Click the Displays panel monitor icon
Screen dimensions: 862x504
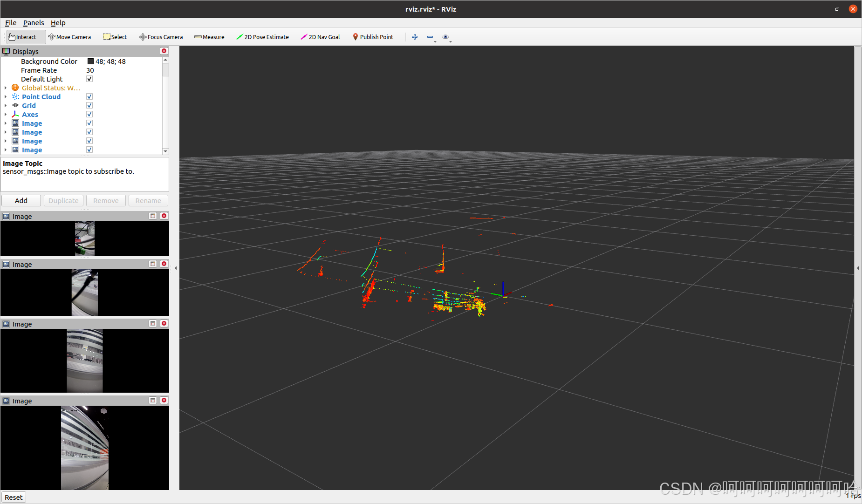point(6,51)
